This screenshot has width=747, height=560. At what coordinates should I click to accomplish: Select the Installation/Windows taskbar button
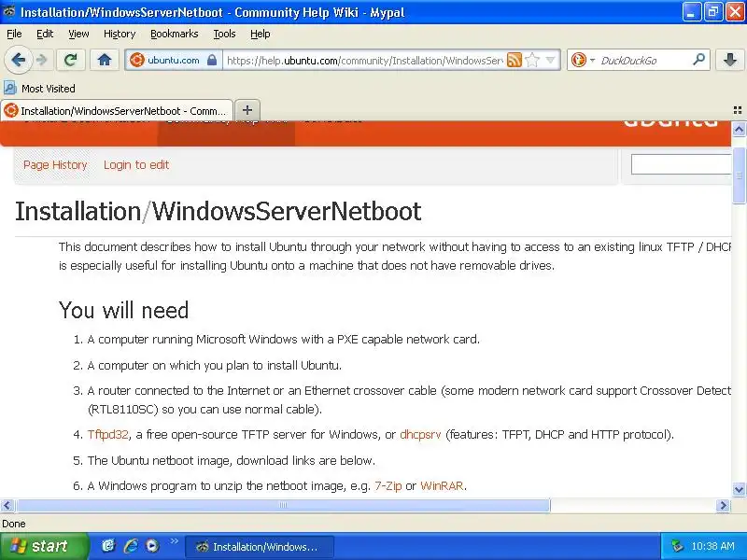(x=260, y=547)
